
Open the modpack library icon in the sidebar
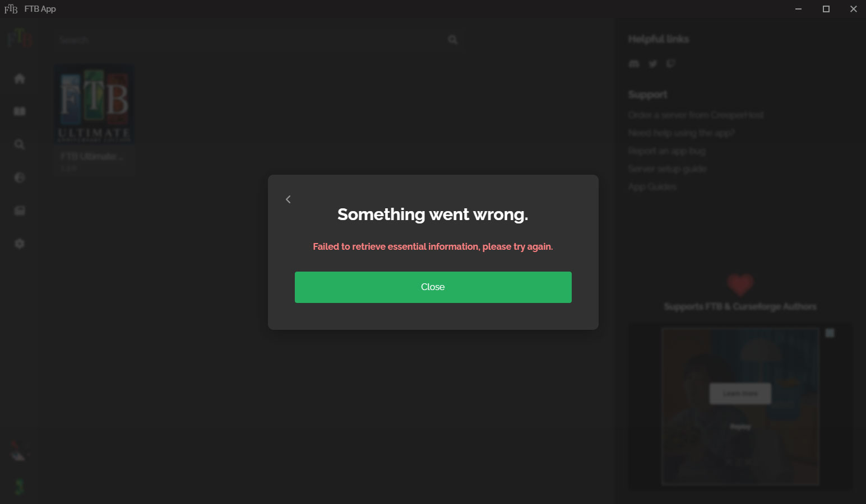click(x=20, y=111)
